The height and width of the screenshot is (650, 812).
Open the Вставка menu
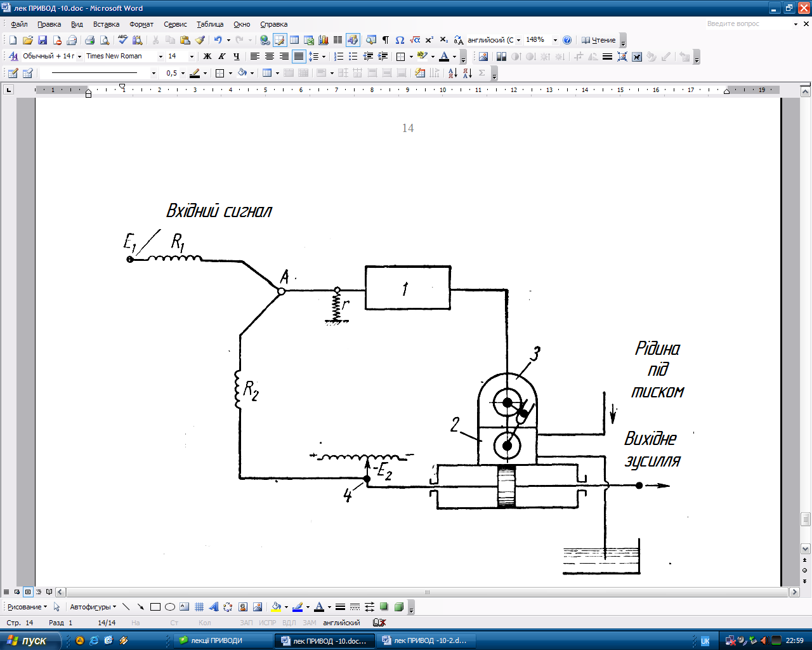(x=106, y=24)
